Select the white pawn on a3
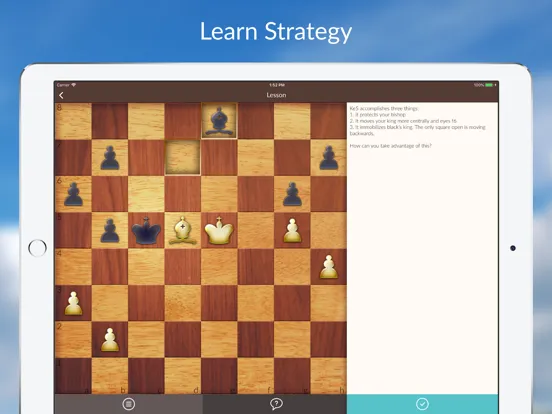Image resolution: width=552 pixels, height=414 pixels. (x=73, y=303)
